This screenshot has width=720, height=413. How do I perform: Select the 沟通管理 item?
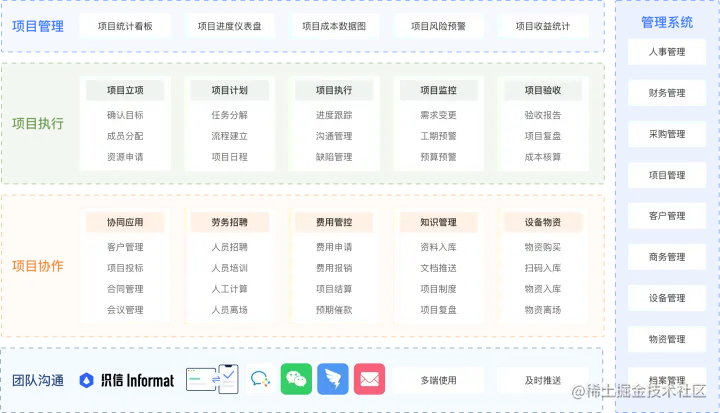tap(334, 136)
